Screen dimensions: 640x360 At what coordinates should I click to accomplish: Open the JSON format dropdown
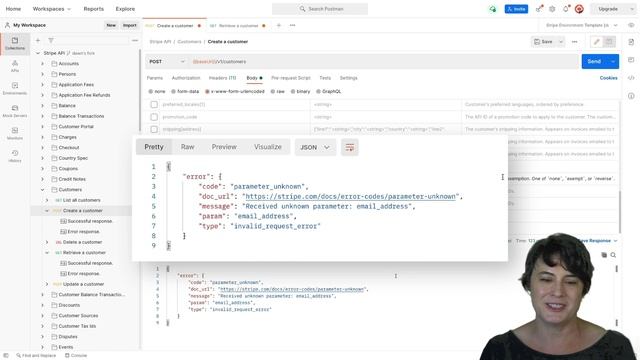[315, 147]
